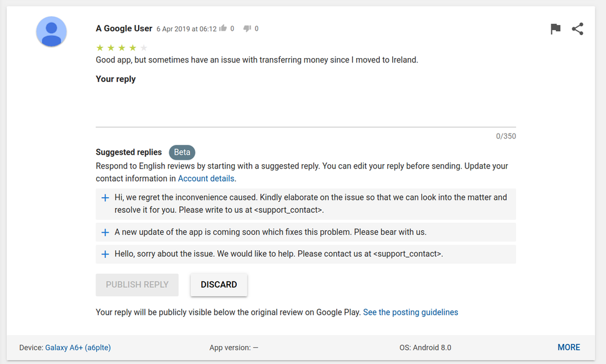
Task: Add the third suggested reply with the plus icon
Action: pyautogui.click(x=105, y=253)
